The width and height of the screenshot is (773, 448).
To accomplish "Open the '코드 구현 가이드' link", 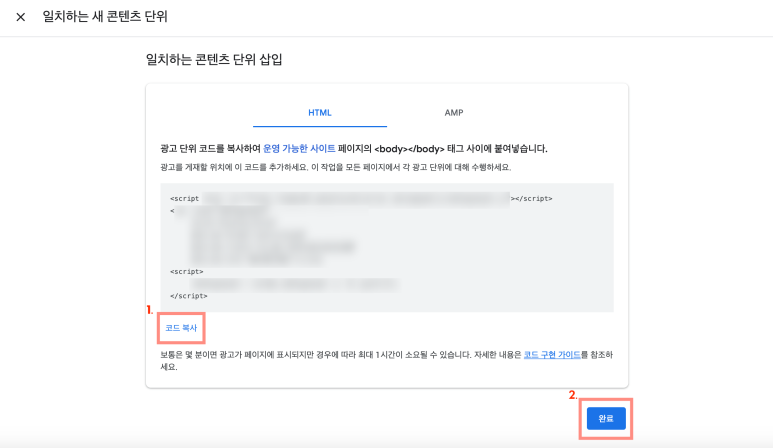I will point(552,355).
